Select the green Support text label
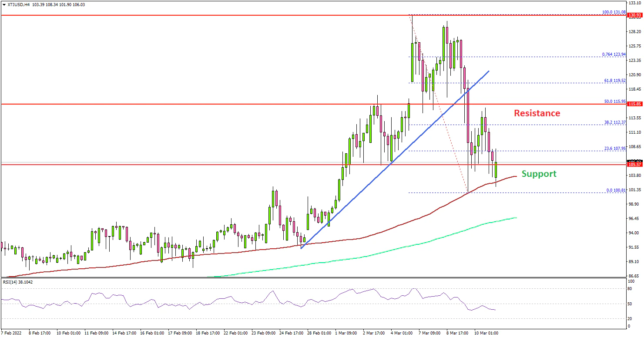This screenshot has width=644, height=338. (539, 174)
